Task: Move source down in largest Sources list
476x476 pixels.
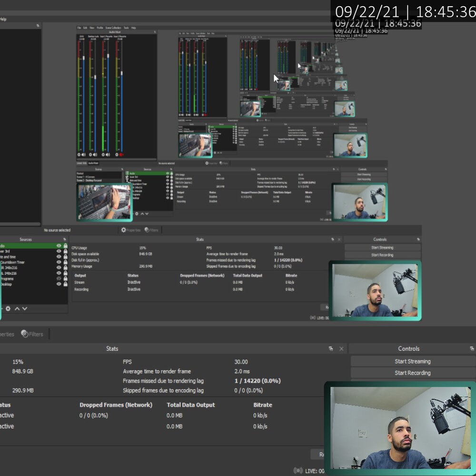Action: (25, 308)
